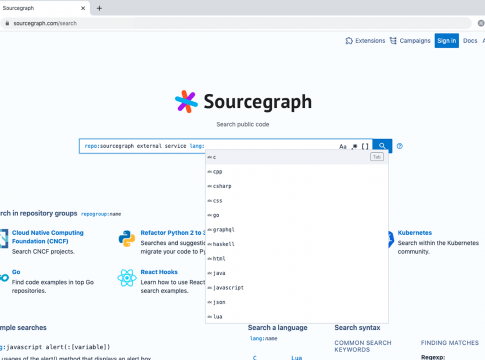Screen dimensions: 485x360
Task: Select 'go' language suggestion
Action: (x=297, y=215)
